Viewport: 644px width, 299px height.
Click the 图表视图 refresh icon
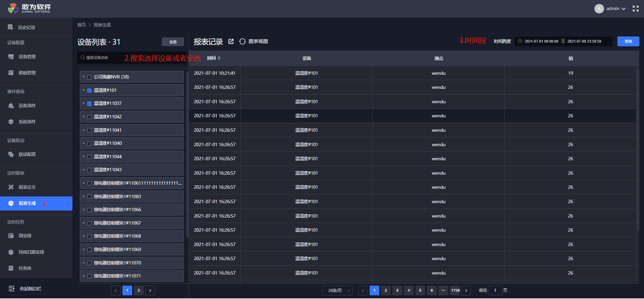242,41
